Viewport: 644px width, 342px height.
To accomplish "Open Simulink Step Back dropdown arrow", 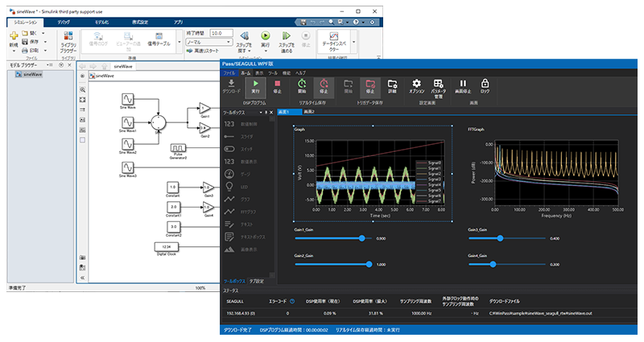I will coord(250,51).
